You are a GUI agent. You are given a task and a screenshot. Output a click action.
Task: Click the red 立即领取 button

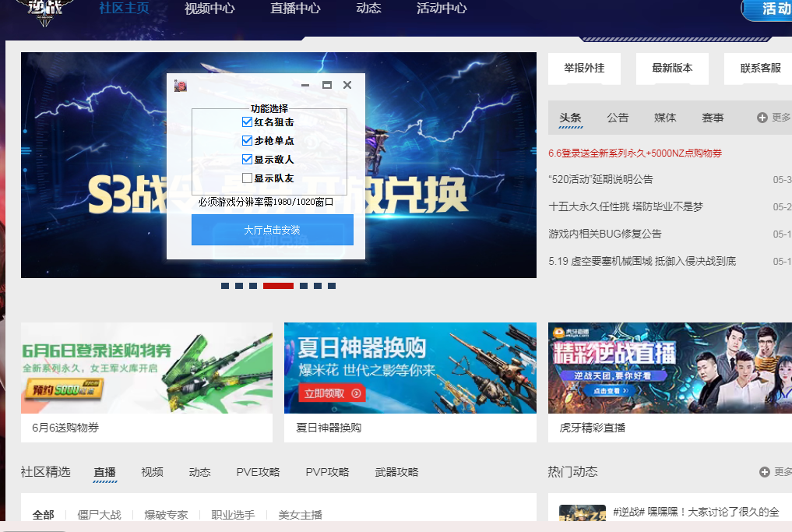332,393
